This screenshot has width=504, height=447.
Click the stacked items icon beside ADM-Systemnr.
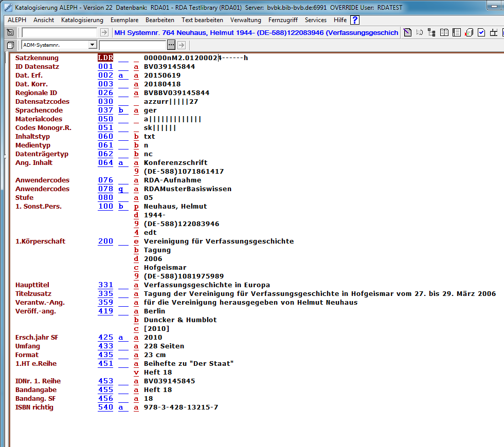10,45
